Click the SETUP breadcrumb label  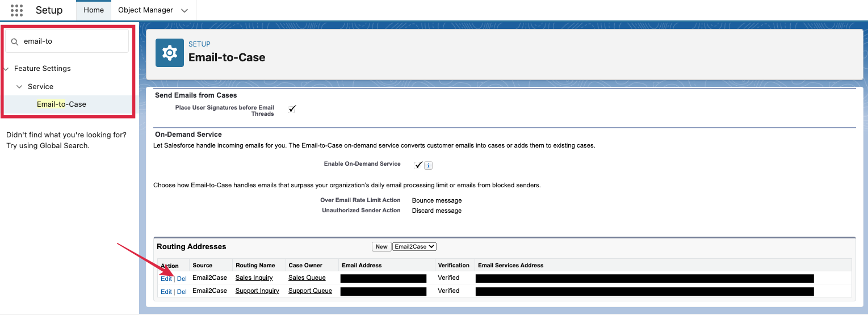199,44
